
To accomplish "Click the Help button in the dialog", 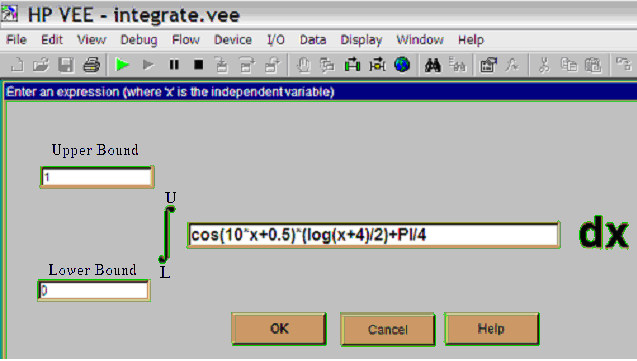I will click(492, 329).
